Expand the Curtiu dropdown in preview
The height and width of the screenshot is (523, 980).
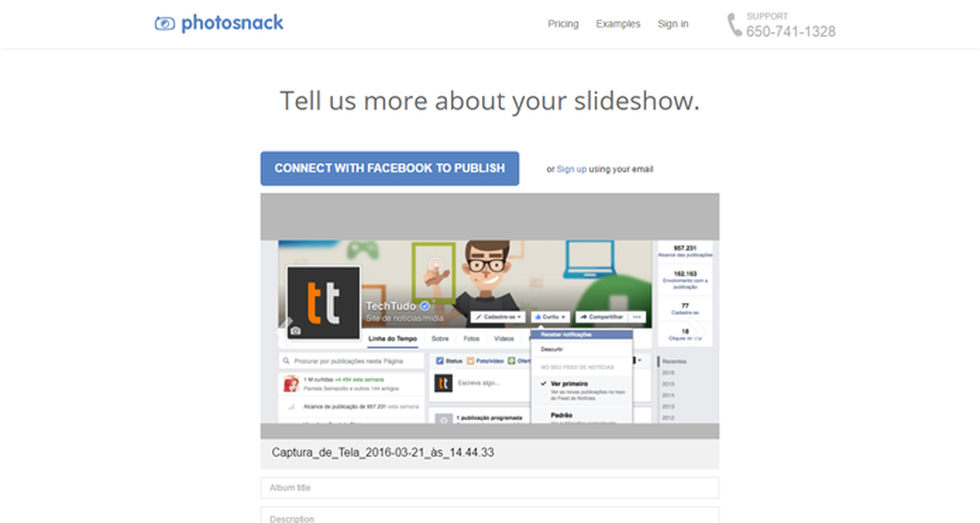point(550,317)
